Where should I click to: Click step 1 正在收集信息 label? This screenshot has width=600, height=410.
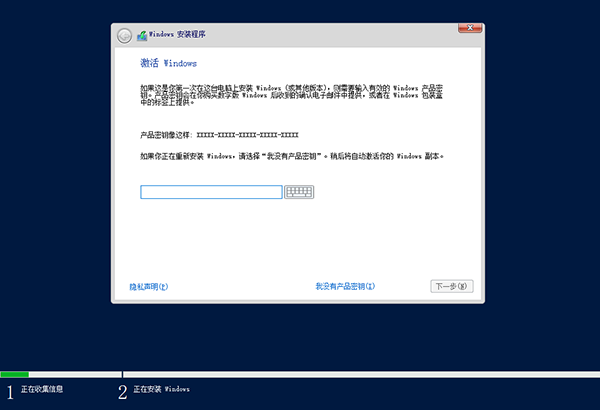(x=42, y=389)
